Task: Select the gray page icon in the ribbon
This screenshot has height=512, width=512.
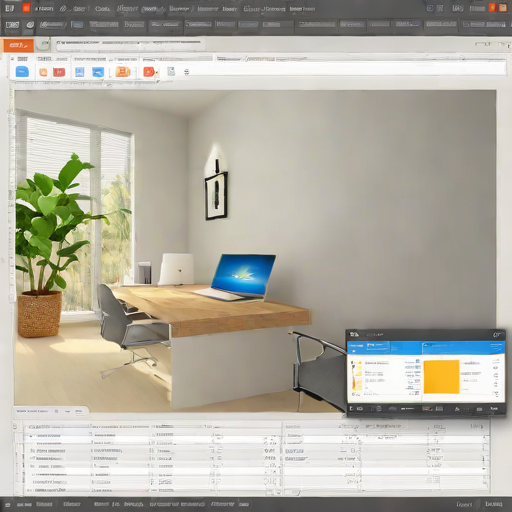Action: click(171, 71)
